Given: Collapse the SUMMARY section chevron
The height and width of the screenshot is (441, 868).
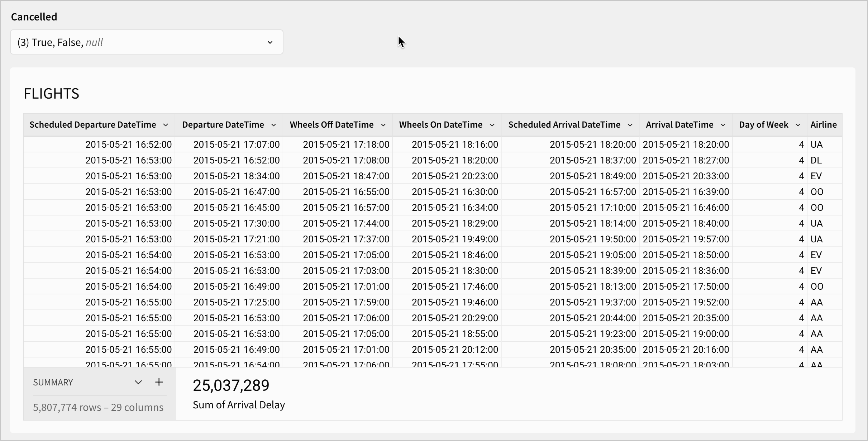Looking at the screenshot, I should (138, 382).
